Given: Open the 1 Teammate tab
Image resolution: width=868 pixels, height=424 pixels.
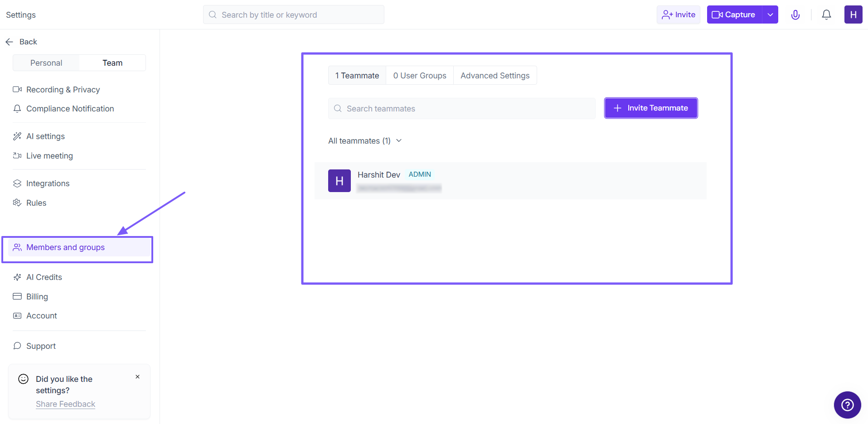Looking at the screenshot, I should pos(357,76).
